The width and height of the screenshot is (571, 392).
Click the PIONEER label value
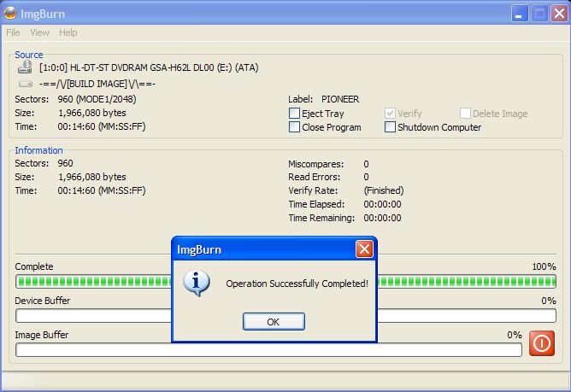click(x=340, y=99)
